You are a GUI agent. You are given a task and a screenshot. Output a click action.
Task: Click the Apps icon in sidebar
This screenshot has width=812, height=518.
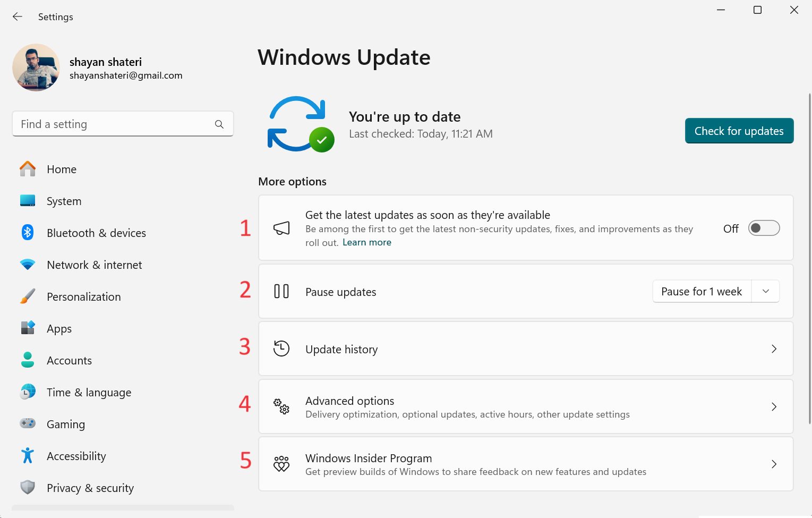point(28,328)
